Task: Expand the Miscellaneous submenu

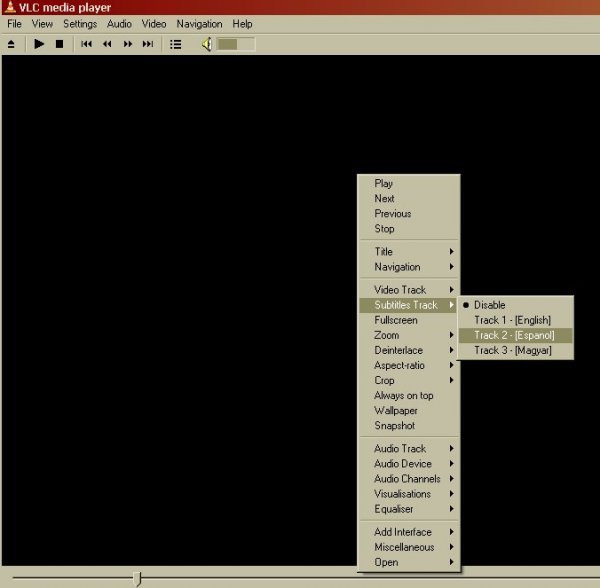Action: coord(408,547)
